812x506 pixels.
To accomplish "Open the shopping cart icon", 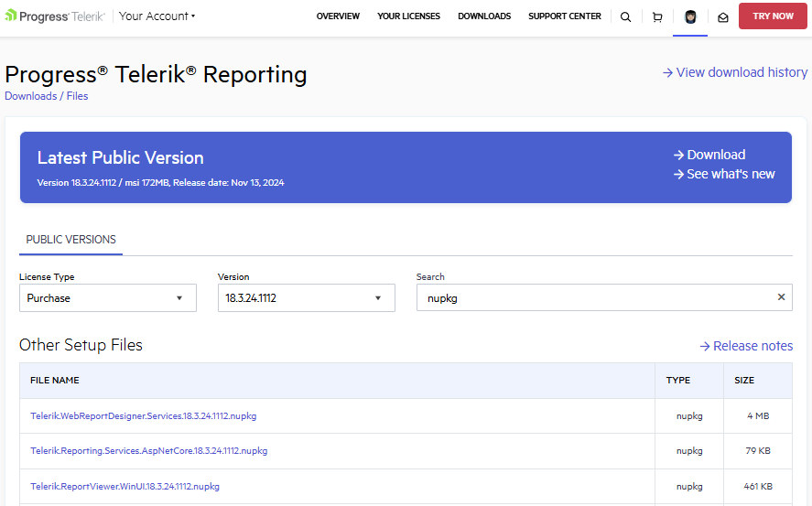I will point(657,17).
